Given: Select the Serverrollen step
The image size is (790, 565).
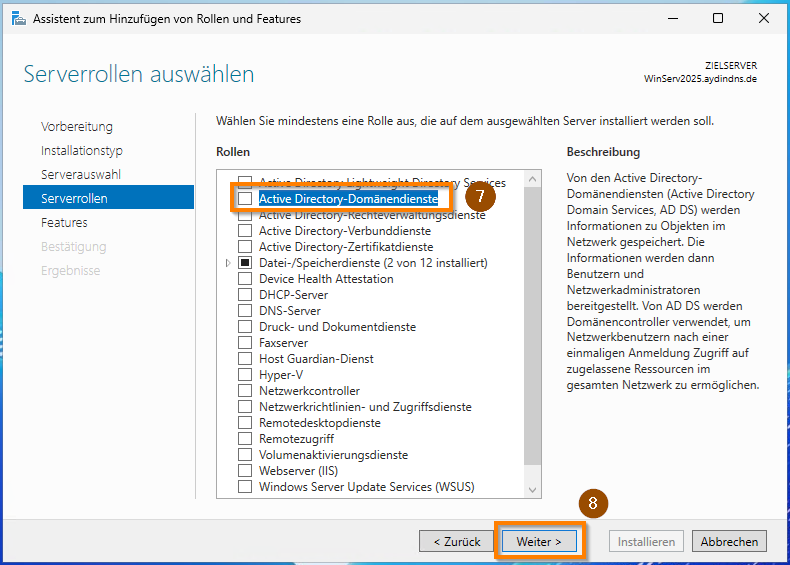Looking at the screenshot, I should tap(108, 198).
